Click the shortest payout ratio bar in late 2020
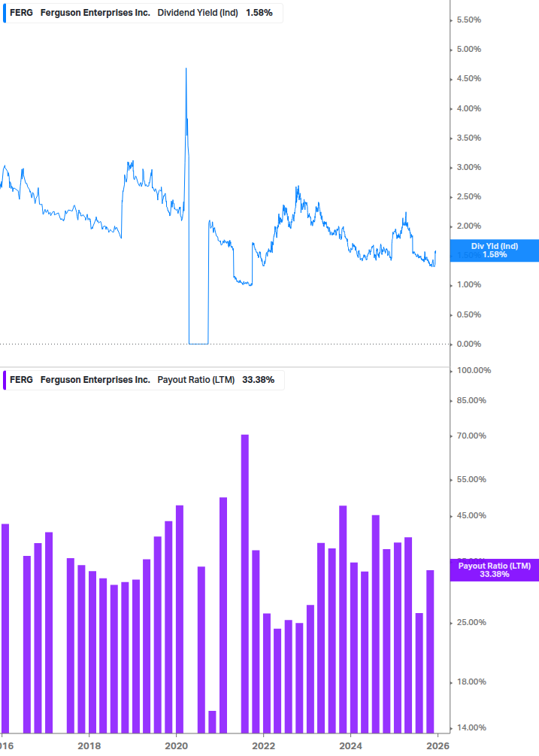 (212, 721)
